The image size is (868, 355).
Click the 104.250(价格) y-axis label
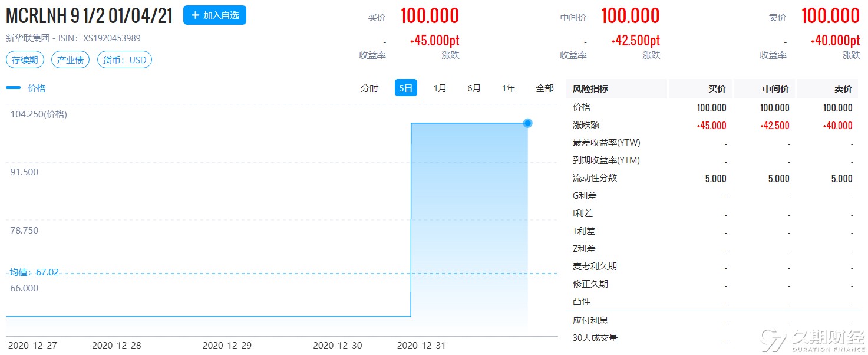[39, 114]
